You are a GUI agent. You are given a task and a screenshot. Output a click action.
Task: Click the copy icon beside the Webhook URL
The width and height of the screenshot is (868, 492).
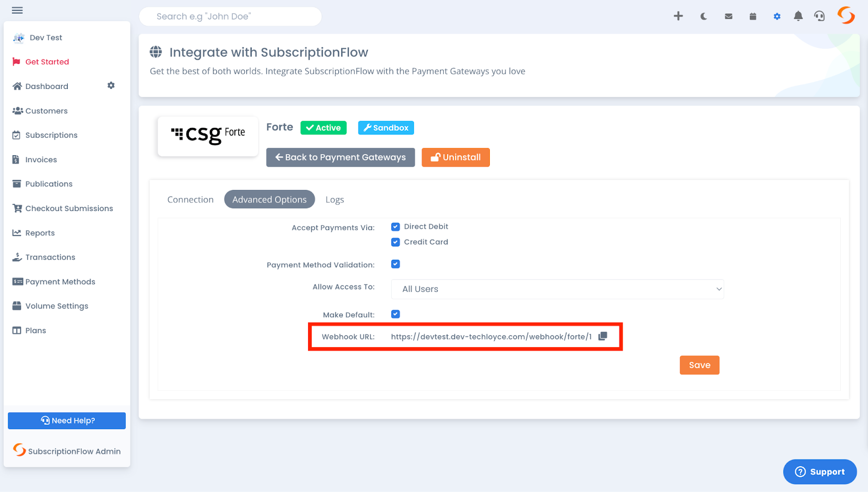[x=602, y=336]
